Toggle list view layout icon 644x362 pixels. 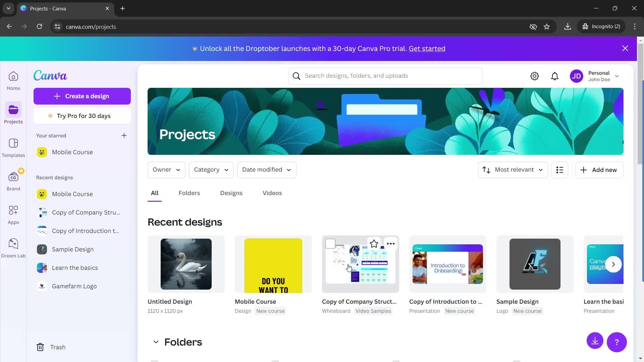559,170
